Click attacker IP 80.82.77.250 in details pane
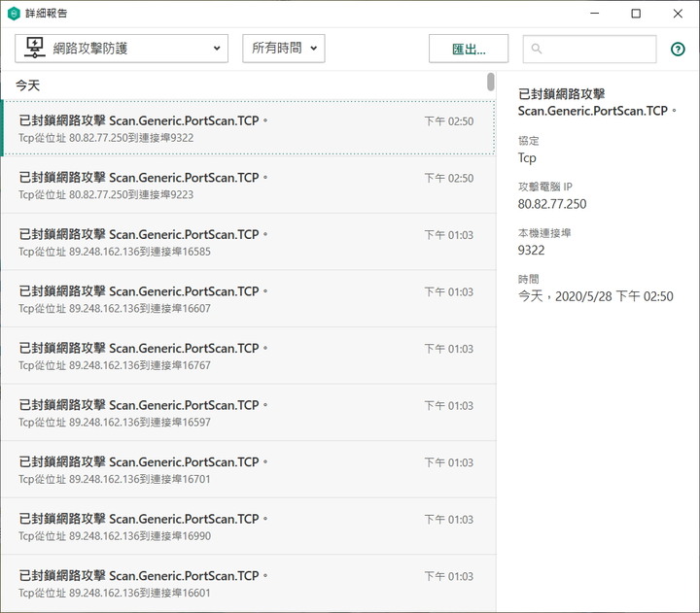This screenshot has height=613, width=700. (552, 204)
